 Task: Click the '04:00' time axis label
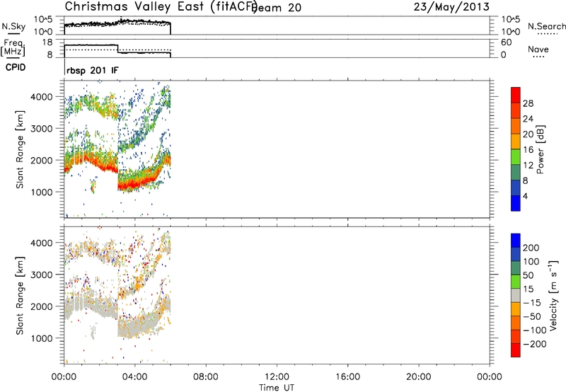pyautogui.click(x=135, y=377)
